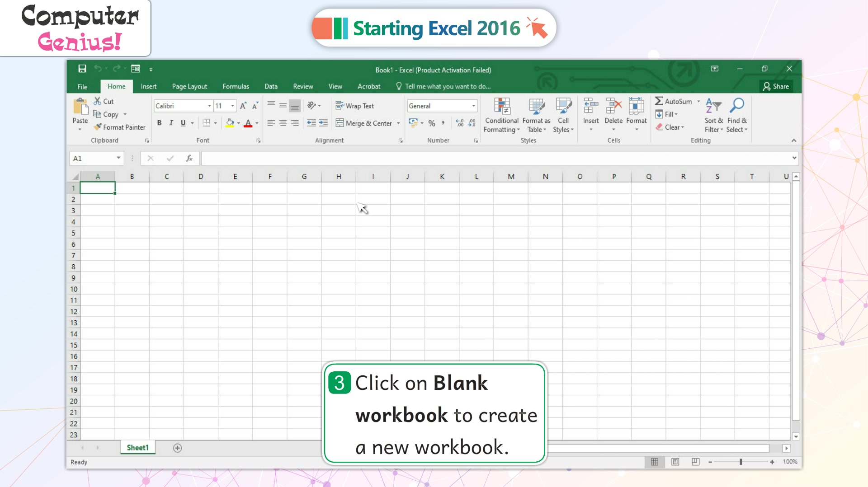Toggle Italic formatting
This screenshot has height=487, width=868.
(x=171, y=123)
